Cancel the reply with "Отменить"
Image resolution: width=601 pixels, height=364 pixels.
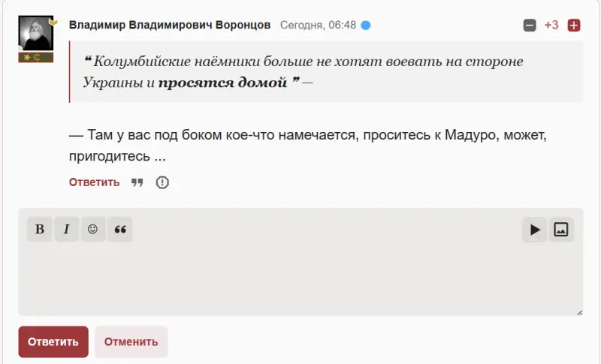[x=131, y=342]
